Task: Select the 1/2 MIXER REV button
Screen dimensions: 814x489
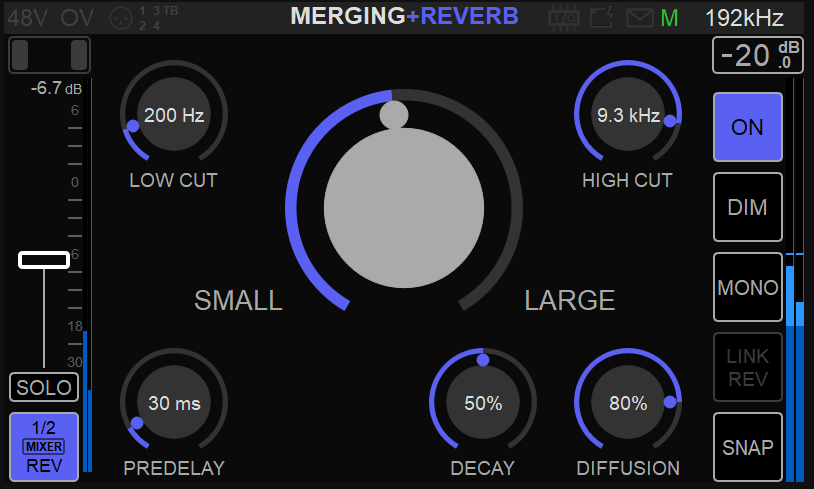Action: (x=44, y=447)
